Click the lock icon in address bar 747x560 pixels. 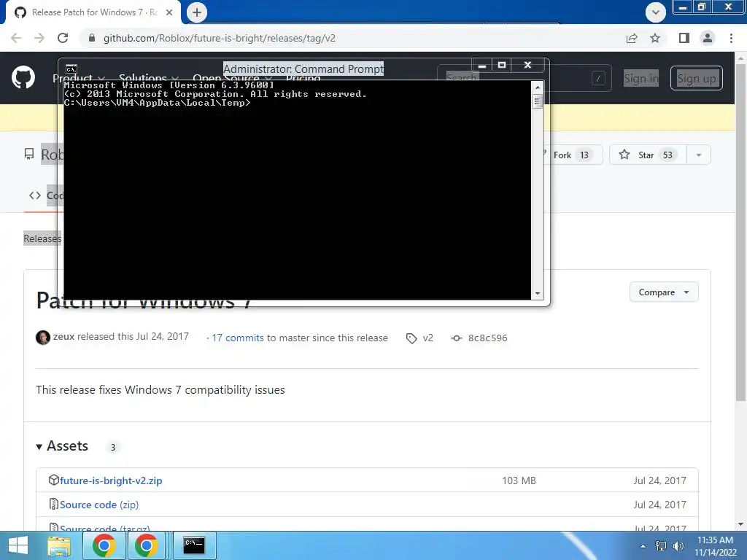click(x=92, y=38)
